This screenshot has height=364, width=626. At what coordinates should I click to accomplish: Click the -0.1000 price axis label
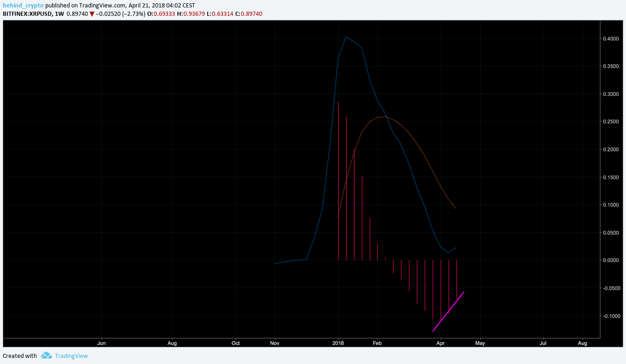tap(611, 316)
